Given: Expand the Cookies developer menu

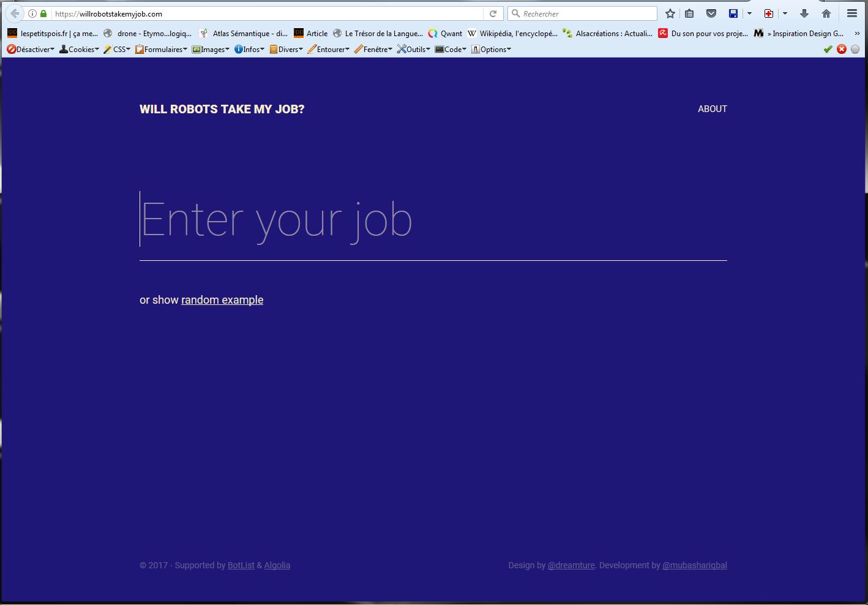Looking at the screenshot, I should (x=79, y=49).
